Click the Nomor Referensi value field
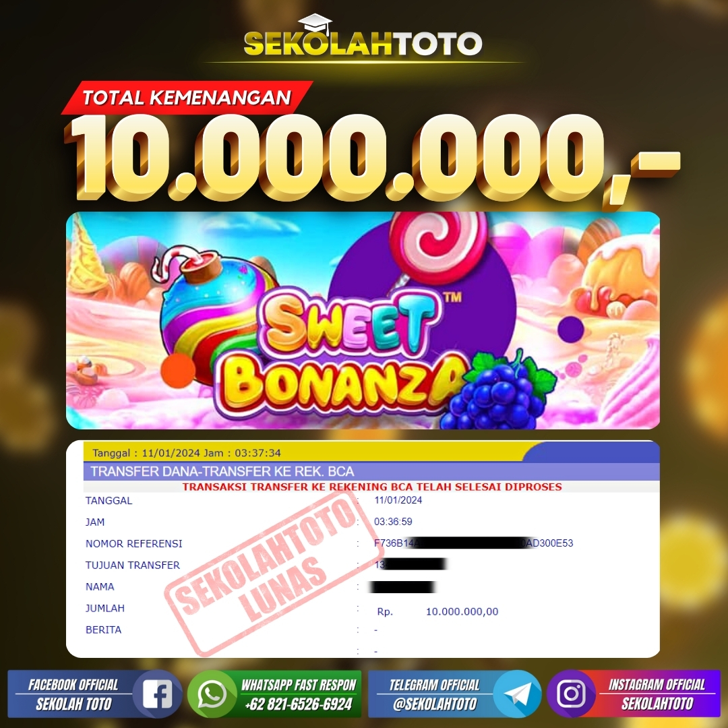Image resolution: width=728 pixels, height=728 pixels. click(474, 543)
